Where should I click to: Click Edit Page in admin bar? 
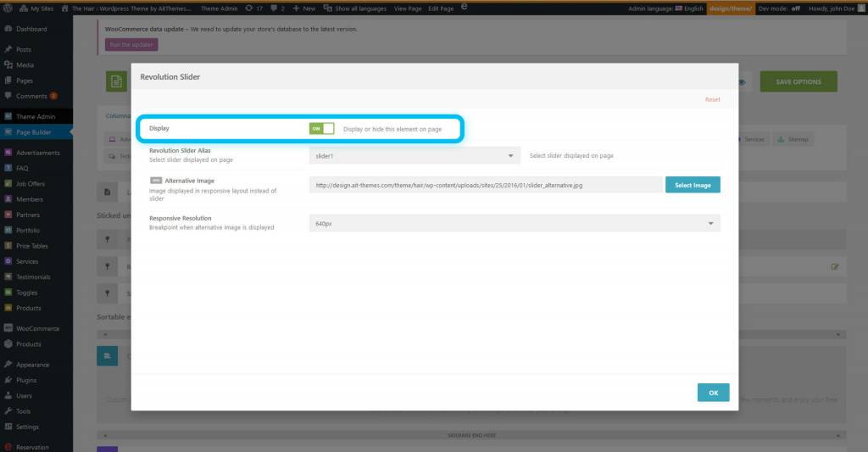pos(441,8)
